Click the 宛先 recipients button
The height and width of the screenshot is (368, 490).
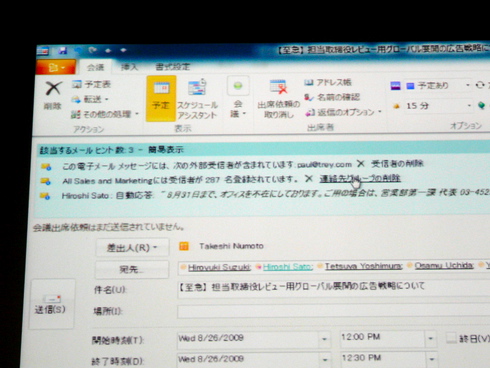tap(132, 269)
